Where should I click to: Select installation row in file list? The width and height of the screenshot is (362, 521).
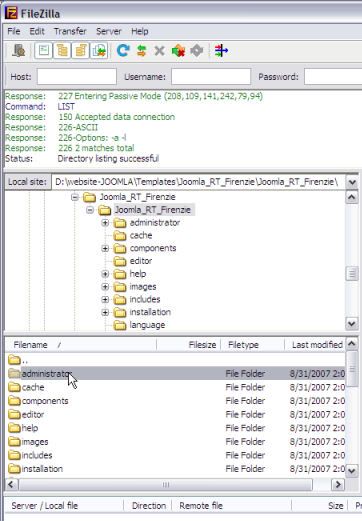click(x=176, y=469)
